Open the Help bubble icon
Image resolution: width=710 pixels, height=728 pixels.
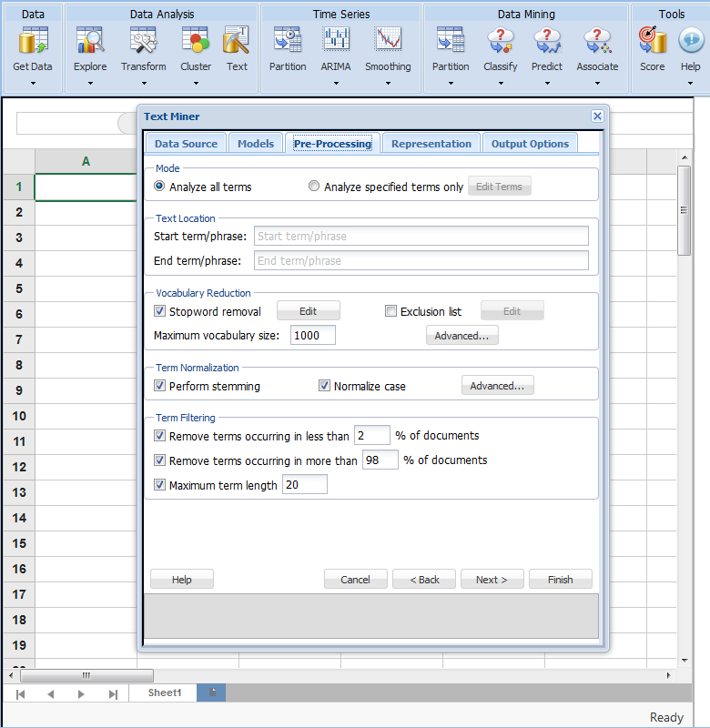(x=691, y=40)
